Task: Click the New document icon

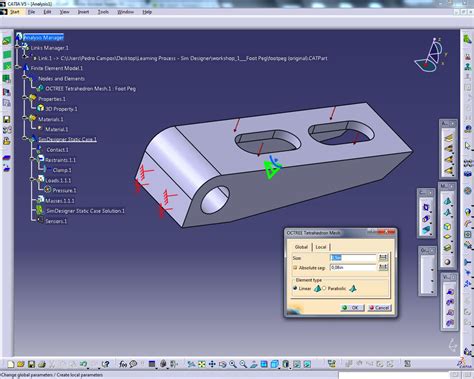Action: [x=11, y=364]
